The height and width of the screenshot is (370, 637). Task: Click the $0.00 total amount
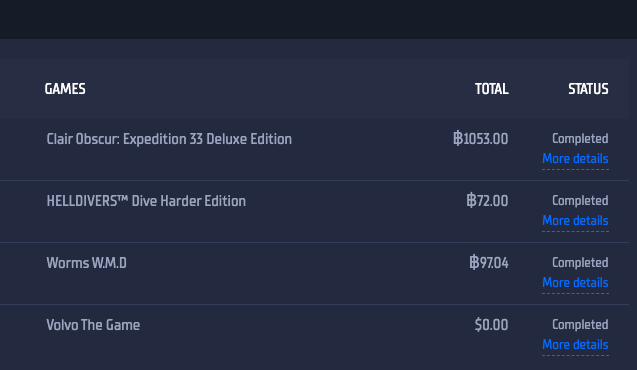point(491,325)
